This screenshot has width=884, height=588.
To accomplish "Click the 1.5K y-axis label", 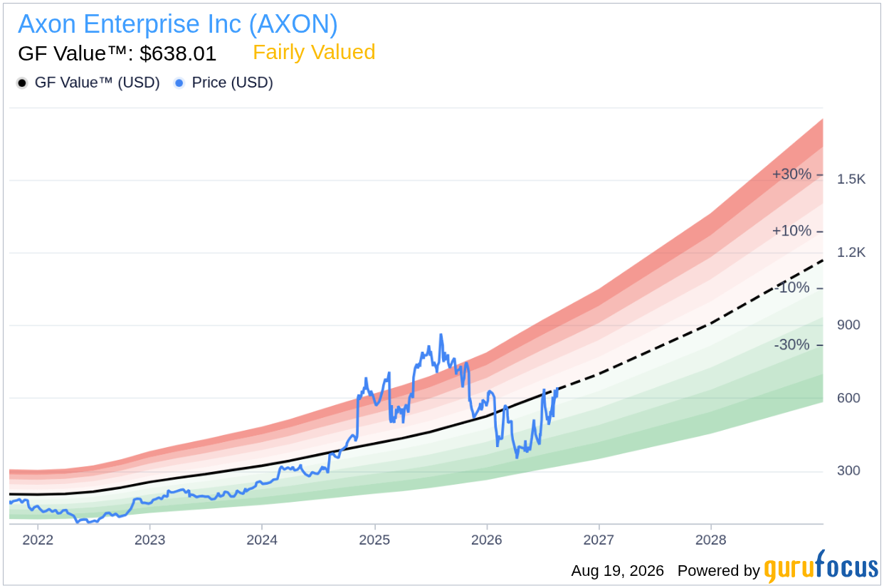I will pyautogui.click(x=851, y=179).
